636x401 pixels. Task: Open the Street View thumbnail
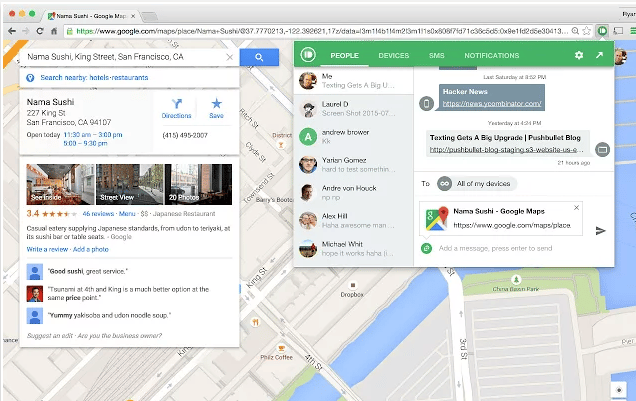(116, 183)
